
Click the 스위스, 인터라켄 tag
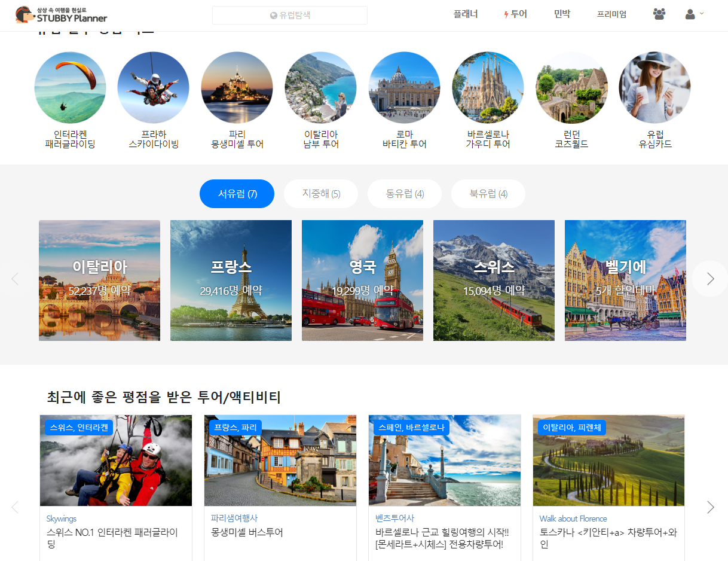point(79,428)
